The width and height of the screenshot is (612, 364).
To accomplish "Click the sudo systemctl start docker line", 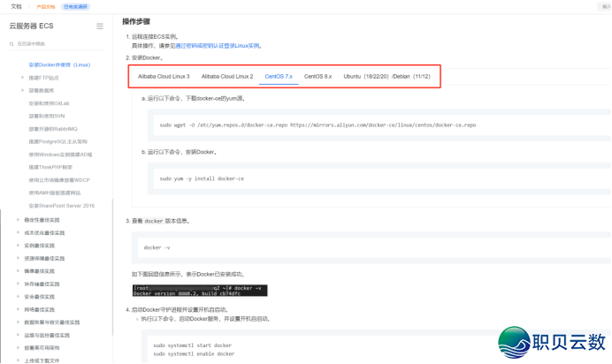I will pos(193,345).
